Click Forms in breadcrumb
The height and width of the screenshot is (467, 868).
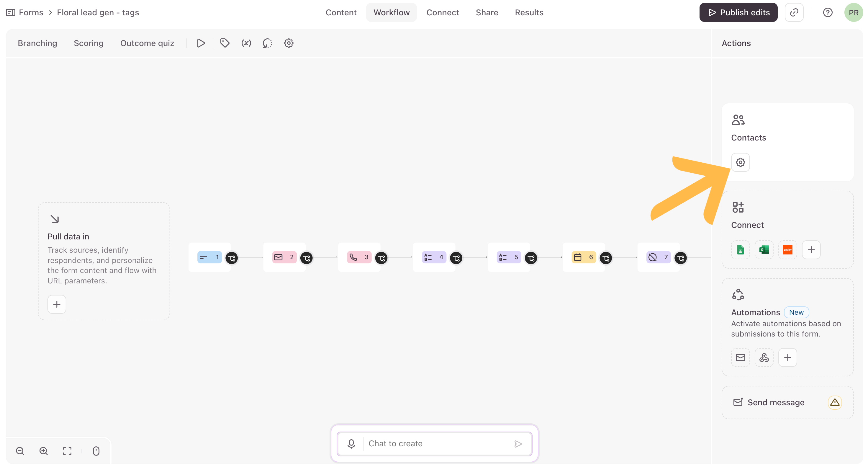click(31, 12)
